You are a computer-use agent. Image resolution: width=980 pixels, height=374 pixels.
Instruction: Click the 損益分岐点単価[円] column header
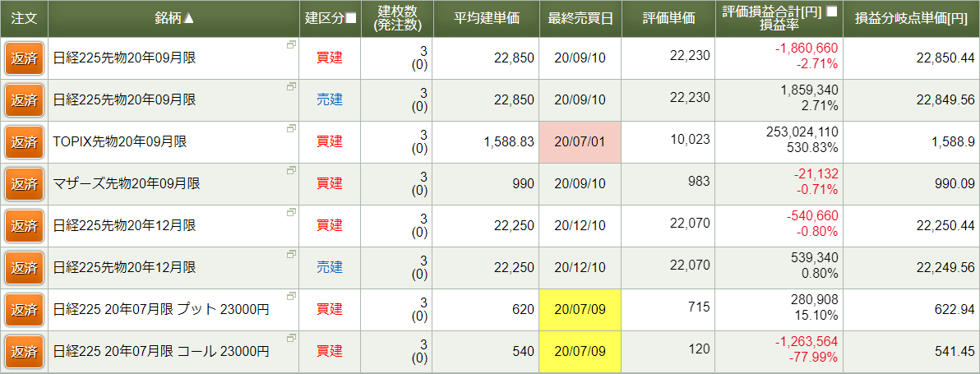click(911, 18)
